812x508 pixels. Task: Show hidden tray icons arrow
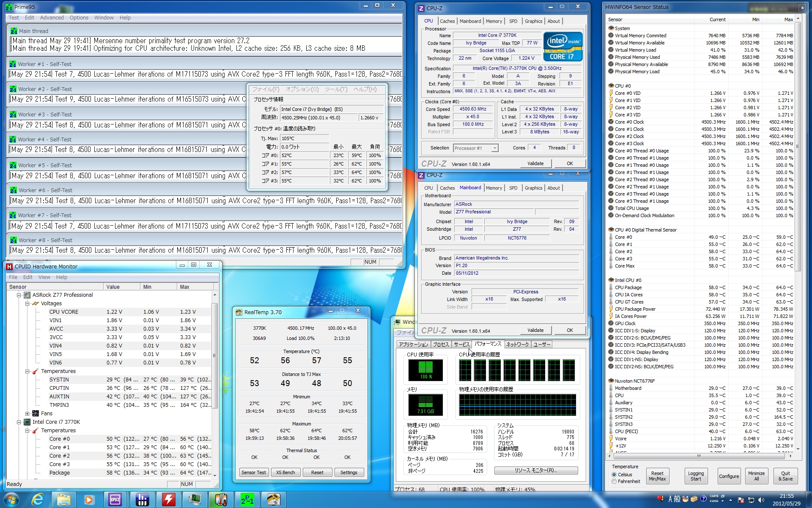coord(730,500)
